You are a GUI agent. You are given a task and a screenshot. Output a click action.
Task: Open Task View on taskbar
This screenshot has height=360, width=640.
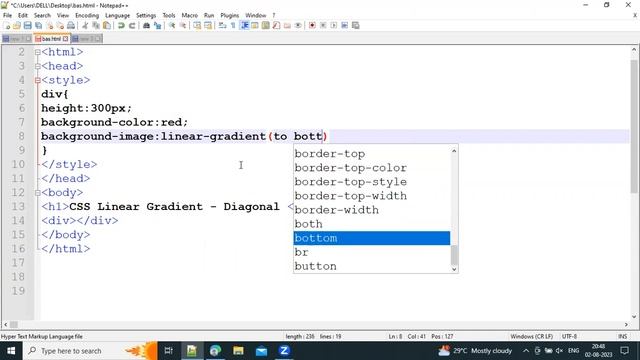pos(168,351)
